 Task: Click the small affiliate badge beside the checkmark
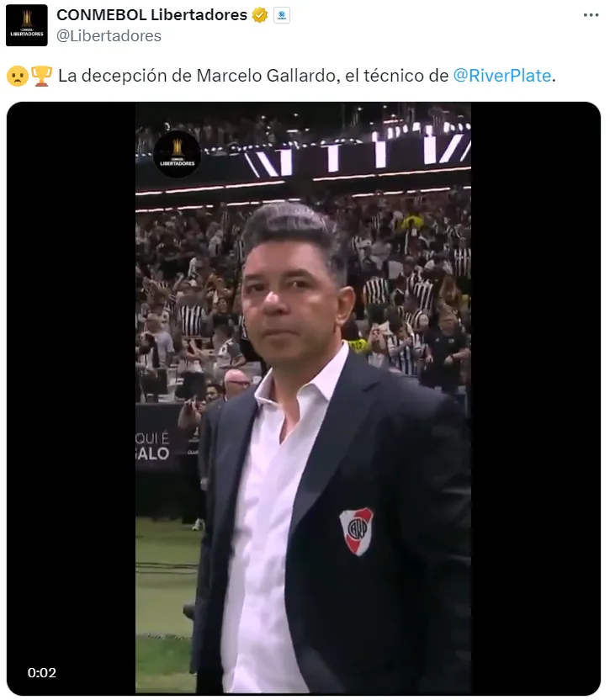click(281, 15)
